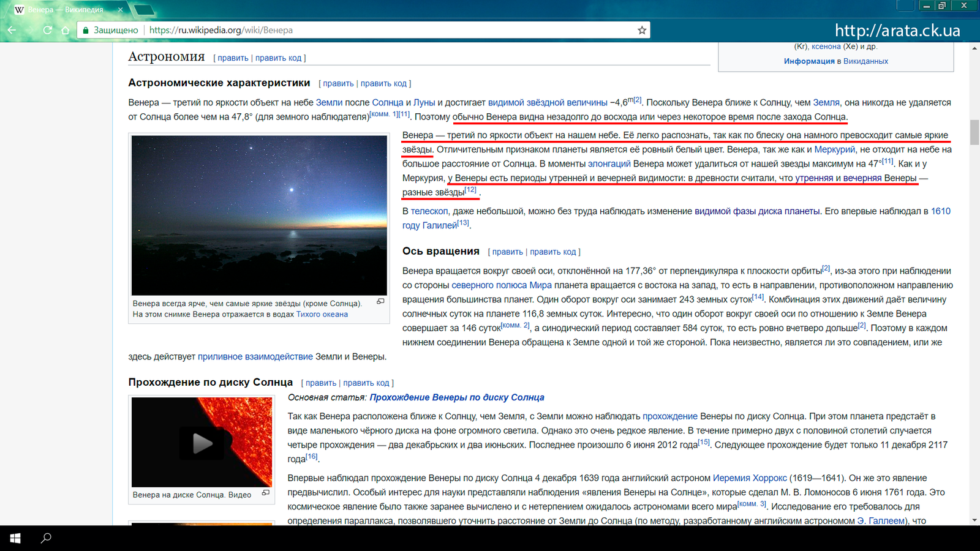Follow the телескоп link
Viewport: 980px width, 551px height.
tap(429, 211)
